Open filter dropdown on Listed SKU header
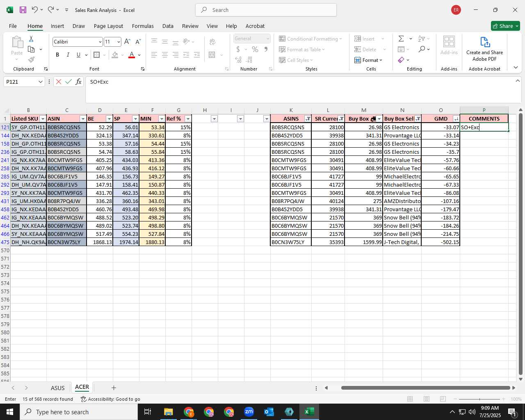This screenshot has width=525, height=420. 43,119
